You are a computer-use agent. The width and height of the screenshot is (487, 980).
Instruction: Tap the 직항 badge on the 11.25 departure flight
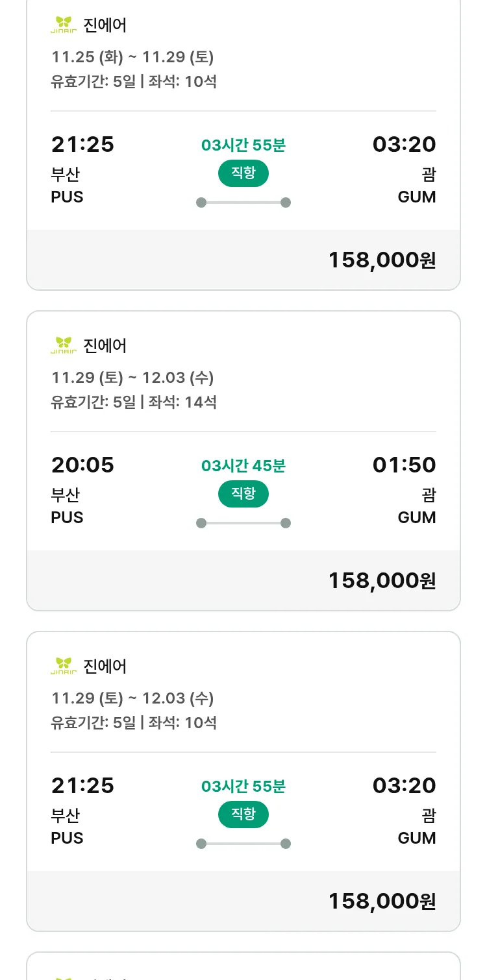(243, 173)
